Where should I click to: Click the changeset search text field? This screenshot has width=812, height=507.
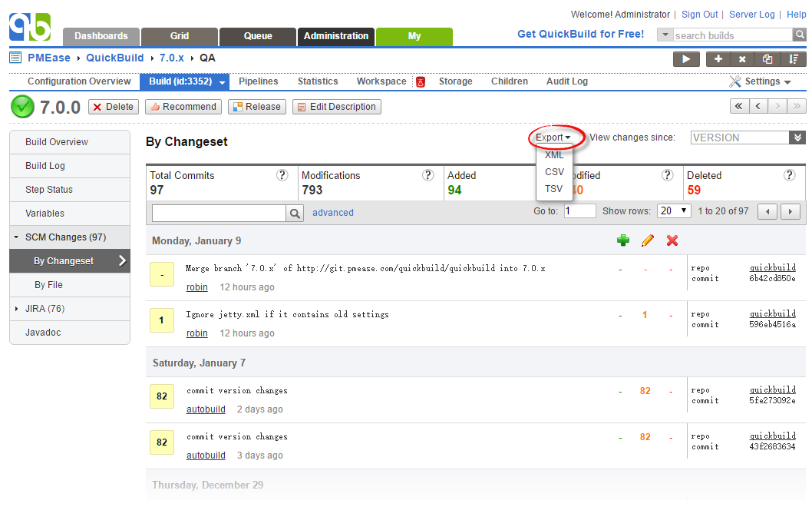click(219, 213)
